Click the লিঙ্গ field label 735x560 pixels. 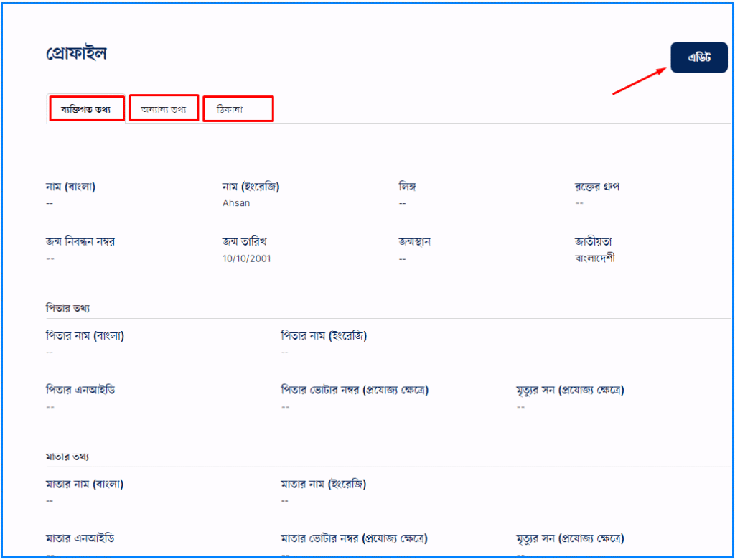coord(408,187)
